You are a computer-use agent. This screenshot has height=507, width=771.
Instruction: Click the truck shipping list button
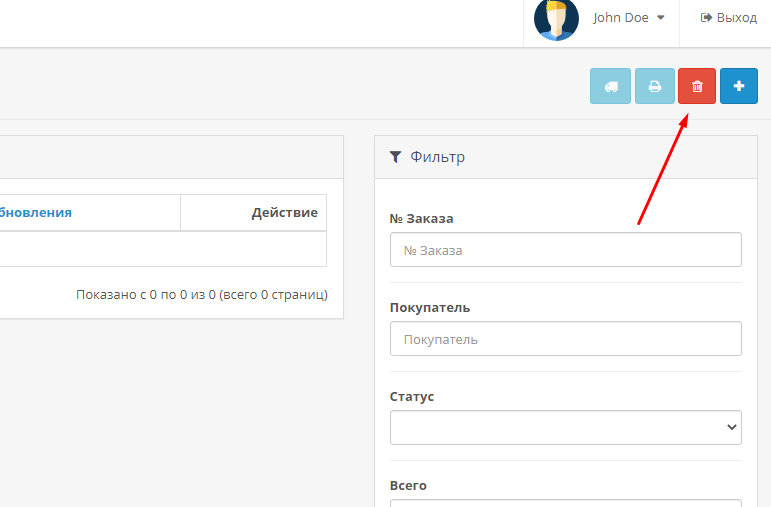(610, 86)
